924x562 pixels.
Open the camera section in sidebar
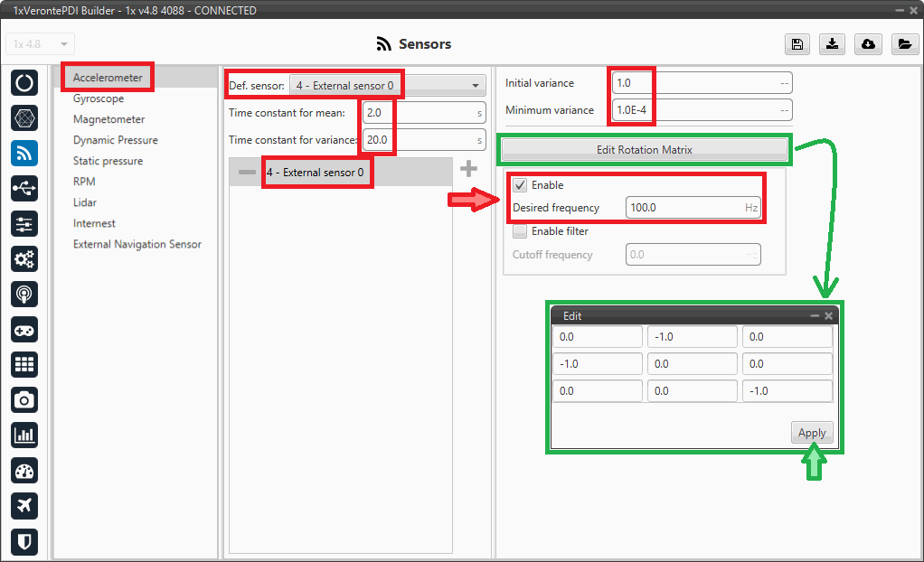click(x=24, y=399)
